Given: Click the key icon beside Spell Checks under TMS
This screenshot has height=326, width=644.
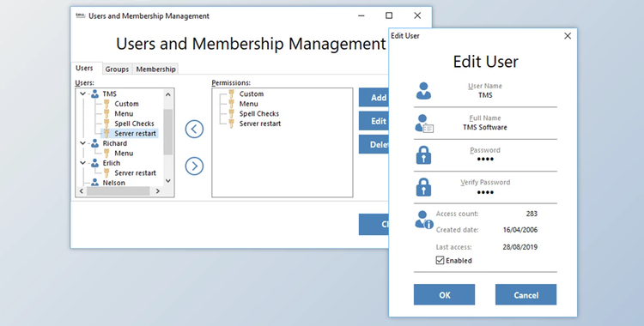Looking at the screenshot, I should click(106, 124).
